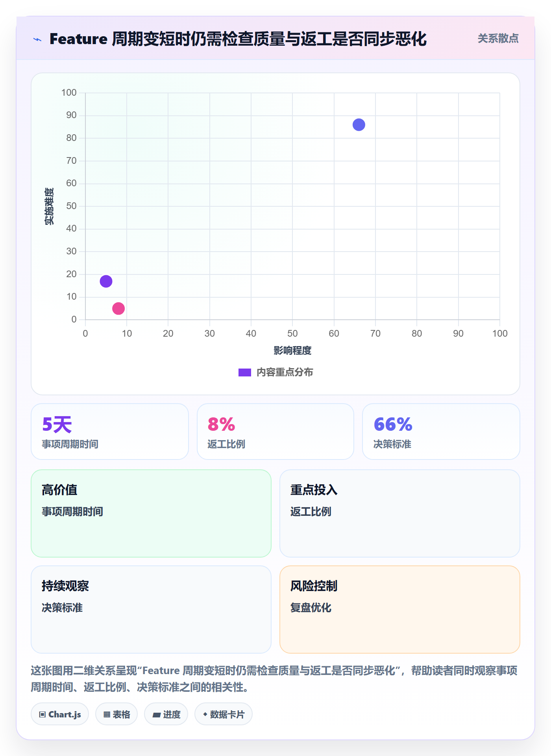Click the blue scatter point near 66
This screenshot has width=551, height=756.
tap(359, 125)
